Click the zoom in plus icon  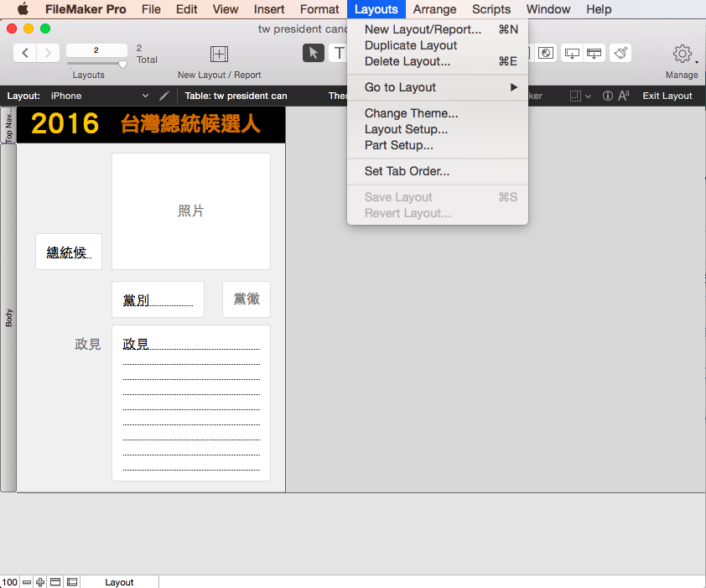point(39,581)
